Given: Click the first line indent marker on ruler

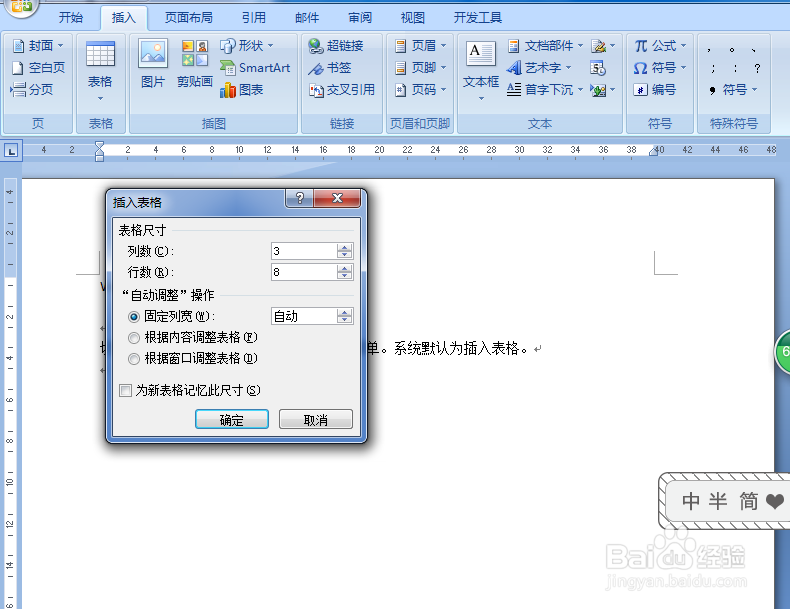Looking at the screenshot, I should pyautogui.click(x=99, y=146).
